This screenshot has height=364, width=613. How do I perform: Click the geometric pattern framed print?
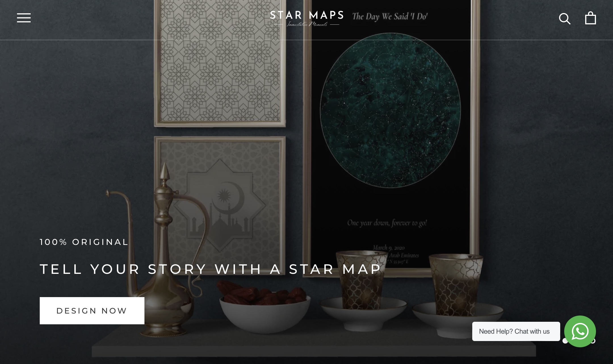coord(220,63)
